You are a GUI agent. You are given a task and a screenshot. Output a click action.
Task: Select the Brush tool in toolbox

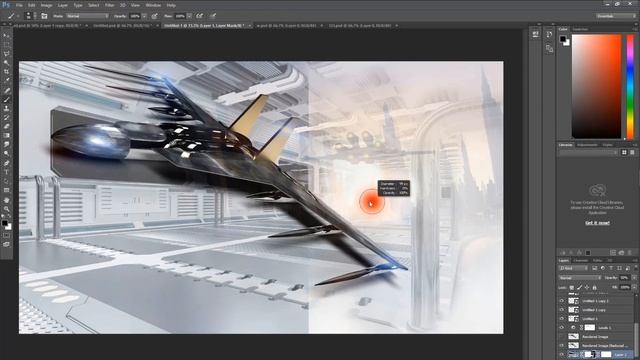[x=6, y=100]
